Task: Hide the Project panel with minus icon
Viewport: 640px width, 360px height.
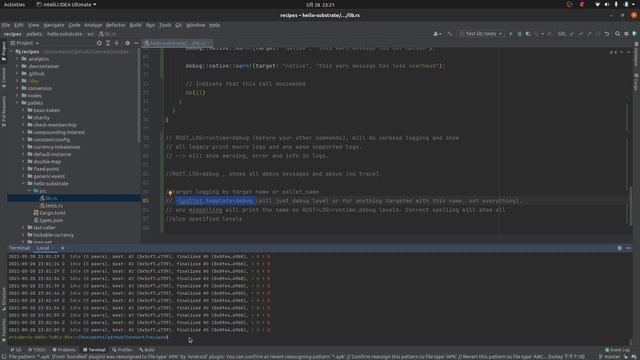Action: tap(136, 43)
